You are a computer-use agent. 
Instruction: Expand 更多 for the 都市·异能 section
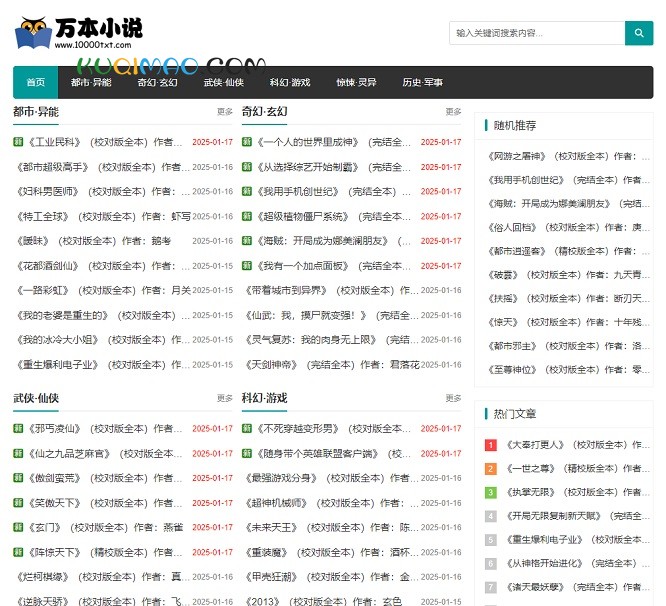(225, 112)
